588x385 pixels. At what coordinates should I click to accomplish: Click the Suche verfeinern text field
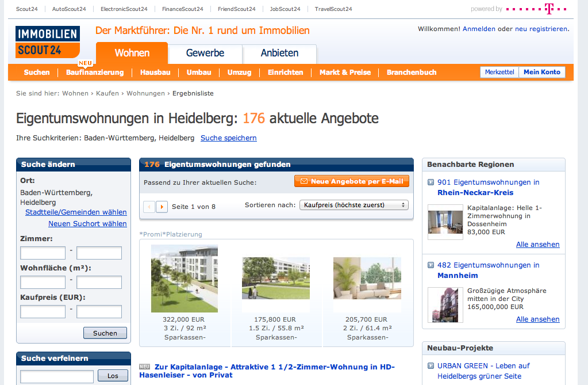point(57,376)
